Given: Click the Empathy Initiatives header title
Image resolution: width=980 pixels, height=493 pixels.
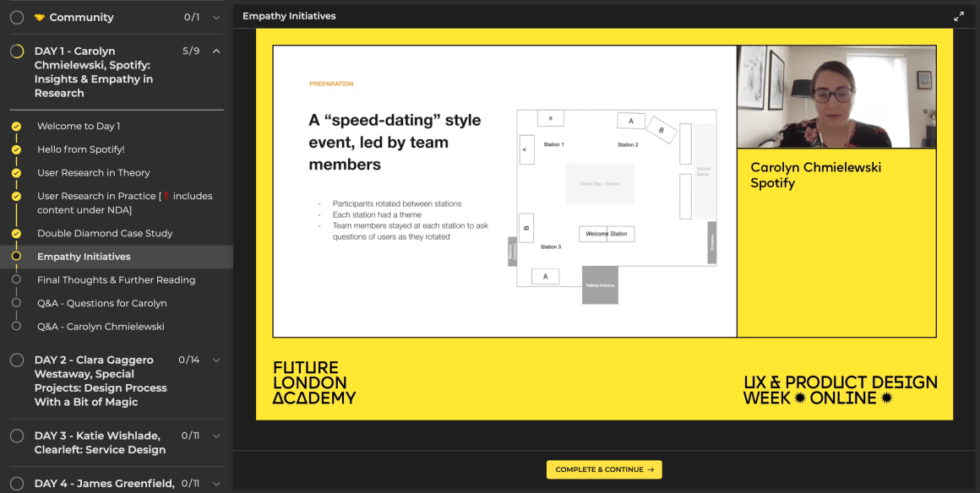Looking at the screenshot, I should pos(289,16).
